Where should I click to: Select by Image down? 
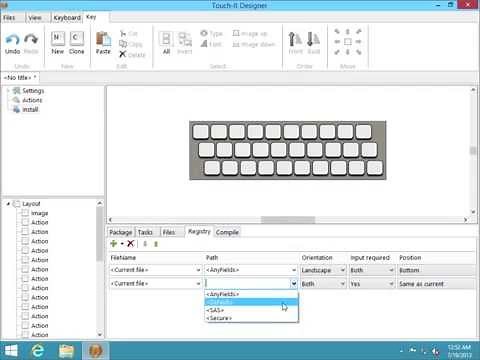tap(254, 44)
